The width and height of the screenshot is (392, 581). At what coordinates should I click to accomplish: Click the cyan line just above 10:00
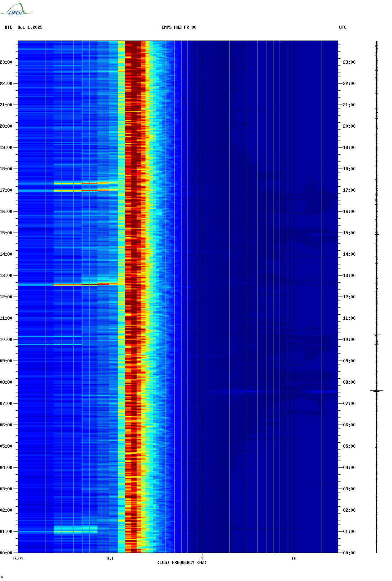50,336
